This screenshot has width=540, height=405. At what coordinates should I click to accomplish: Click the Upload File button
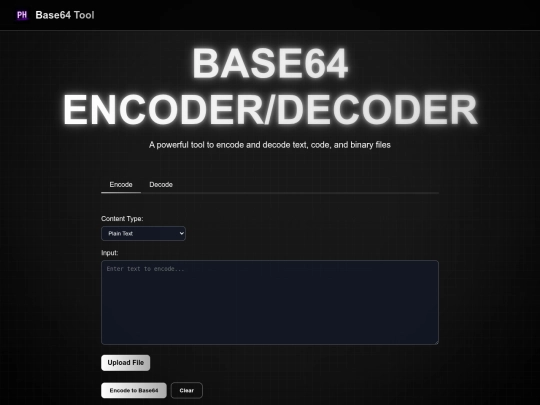point(125,363)
